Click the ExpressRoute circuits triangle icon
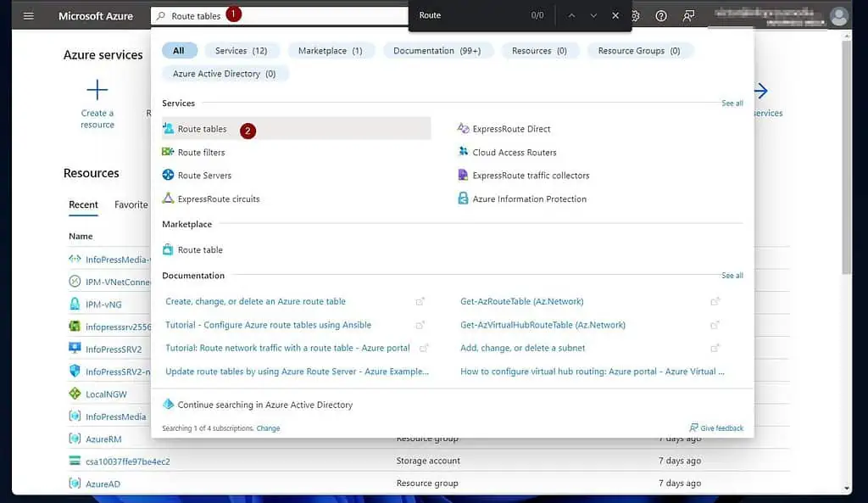The height and width of the screenshot is (503, 868). pos(169,199)
